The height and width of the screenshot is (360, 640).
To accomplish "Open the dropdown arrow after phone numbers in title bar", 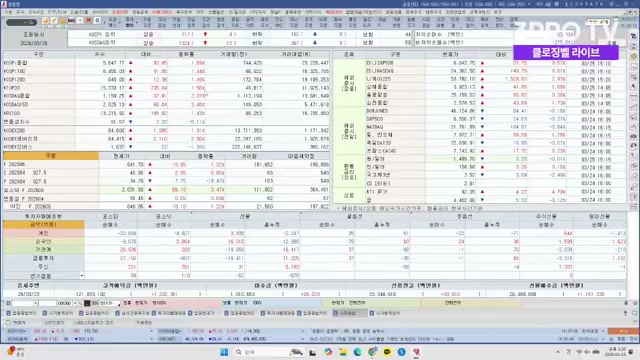I will click(529, 4).
